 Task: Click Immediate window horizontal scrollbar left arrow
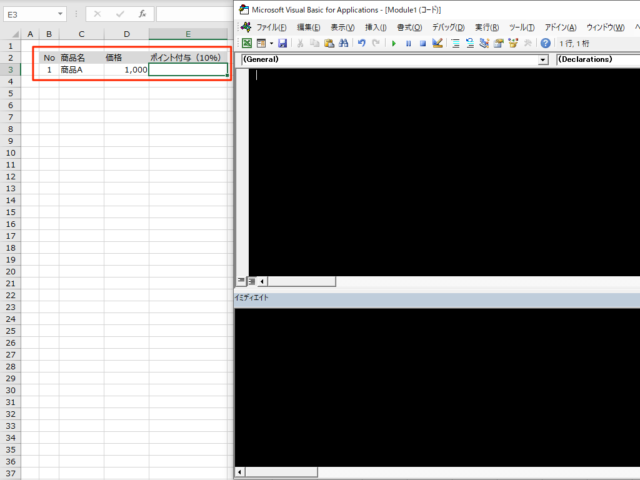pyautogui.click(x=240, y=471)
